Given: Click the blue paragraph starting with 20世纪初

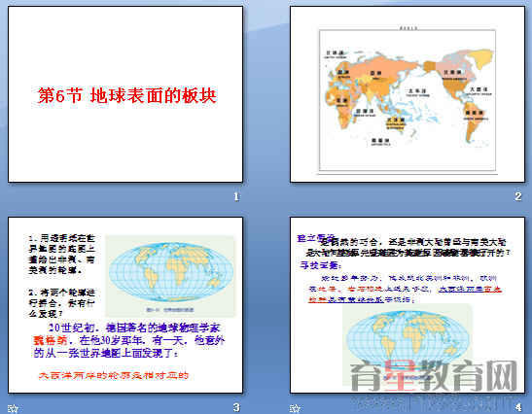Looking at the screenshot, I should pyautogui.click(x=129, y=340).
